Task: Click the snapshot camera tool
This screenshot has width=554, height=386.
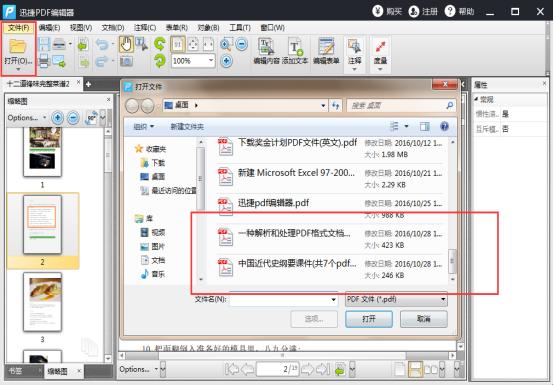Action: pyautogui.click(x=126, y=61)
